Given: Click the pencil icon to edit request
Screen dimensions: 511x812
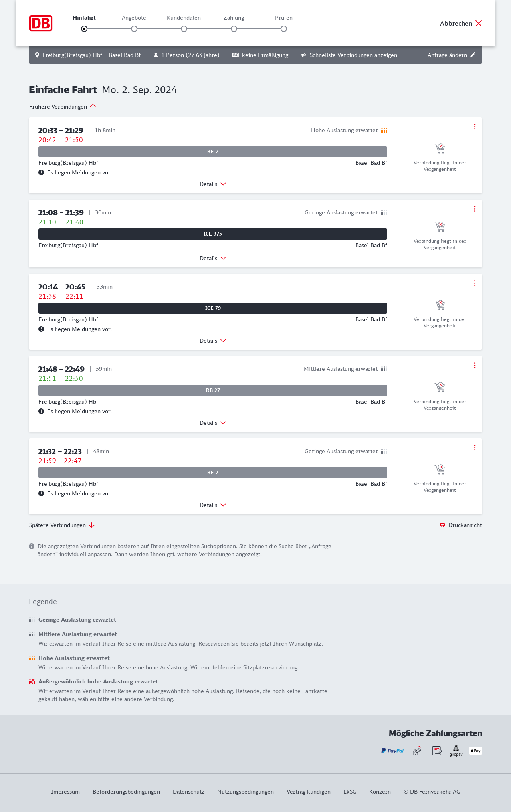Looking at the screenshot, I should [473, 55].
